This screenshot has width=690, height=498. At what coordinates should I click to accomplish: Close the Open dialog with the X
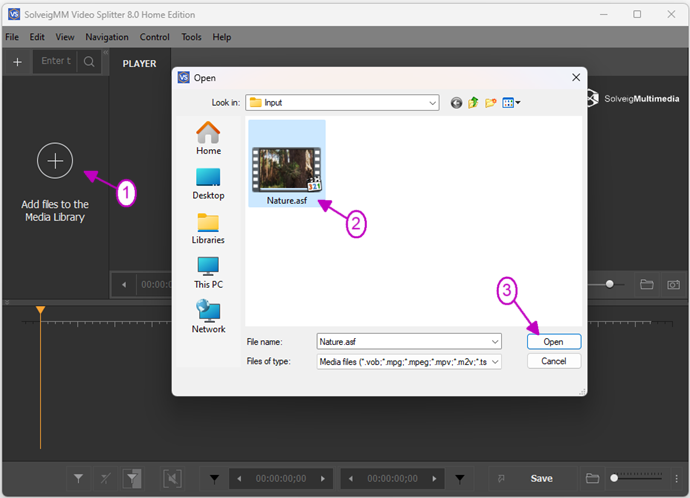(576, 77)
